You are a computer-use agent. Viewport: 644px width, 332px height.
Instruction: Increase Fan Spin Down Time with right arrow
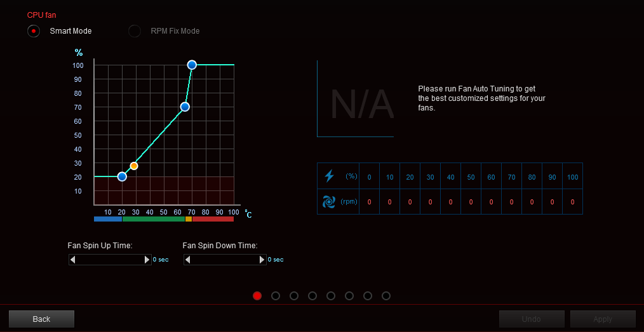pyautogui.click(x=262, y=260)
